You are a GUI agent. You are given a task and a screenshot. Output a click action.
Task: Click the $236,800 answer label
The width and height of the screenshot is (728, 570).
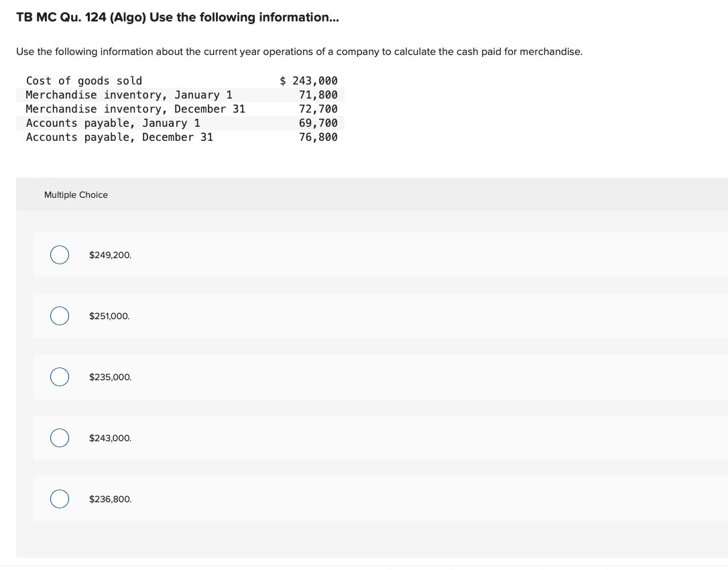(x=110, y=499)
